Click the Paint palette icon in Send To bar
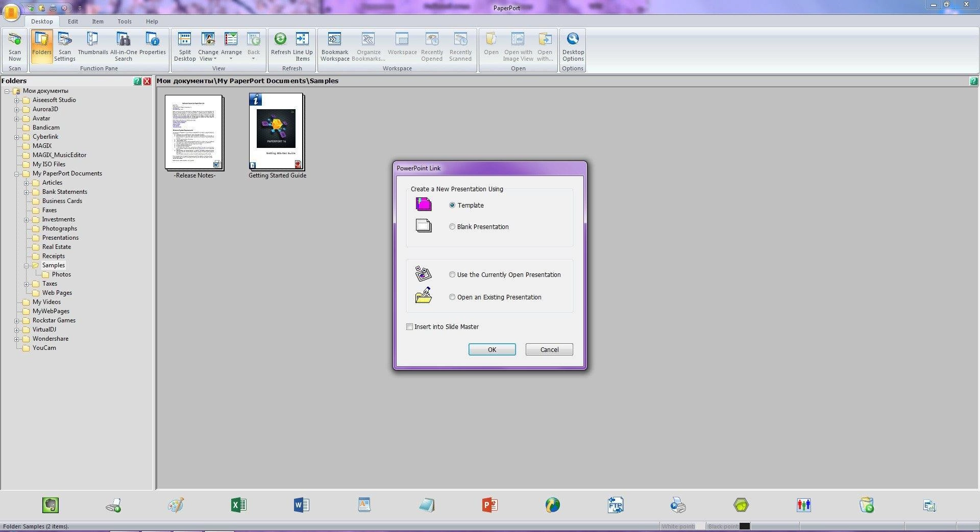Viewport: 980px width, 532px height. 176,505
